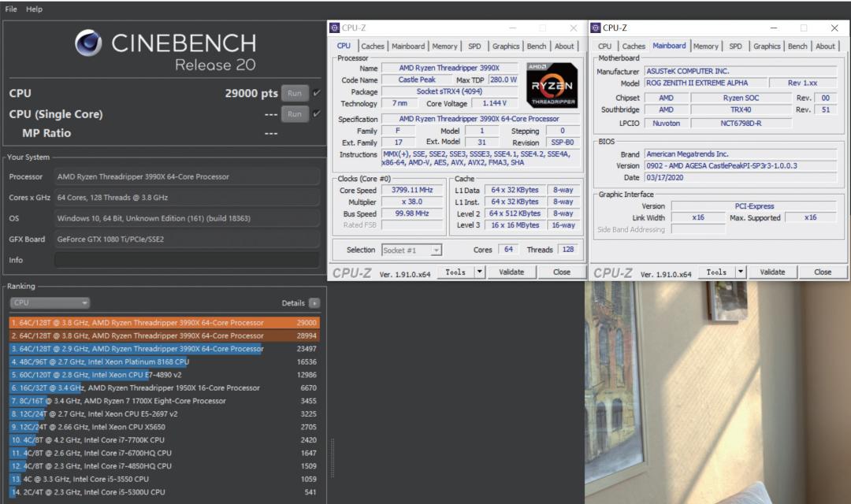
Task: Open the CPU ranking type dropdown
Action: tap(50, 303)
